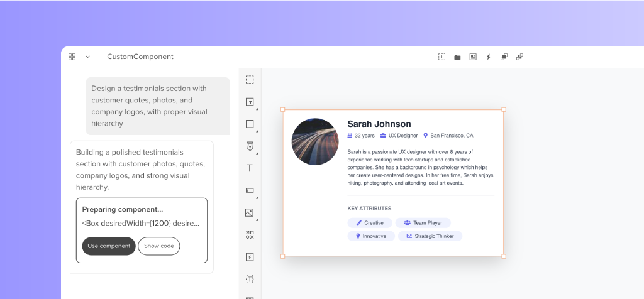Expand the chevron dropdown next to grid icon
The width and height of the screenshot is (644, 299).
click(87, 57)
